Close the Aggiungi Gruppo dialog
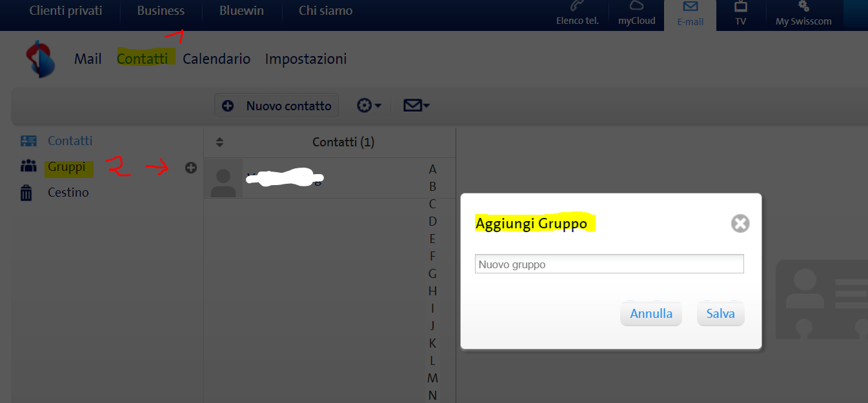This screenshot has height=403, width=868. tap(740, 224)
